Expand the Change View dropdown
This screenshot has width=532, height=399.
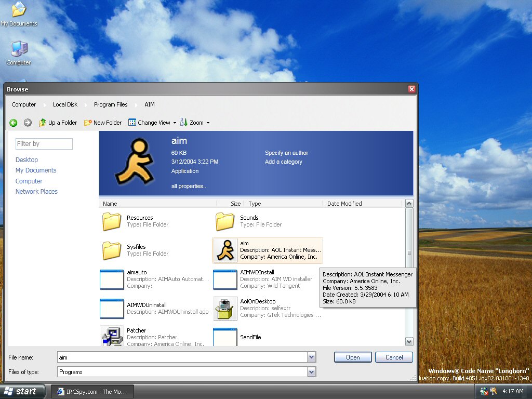coord(175,123)
